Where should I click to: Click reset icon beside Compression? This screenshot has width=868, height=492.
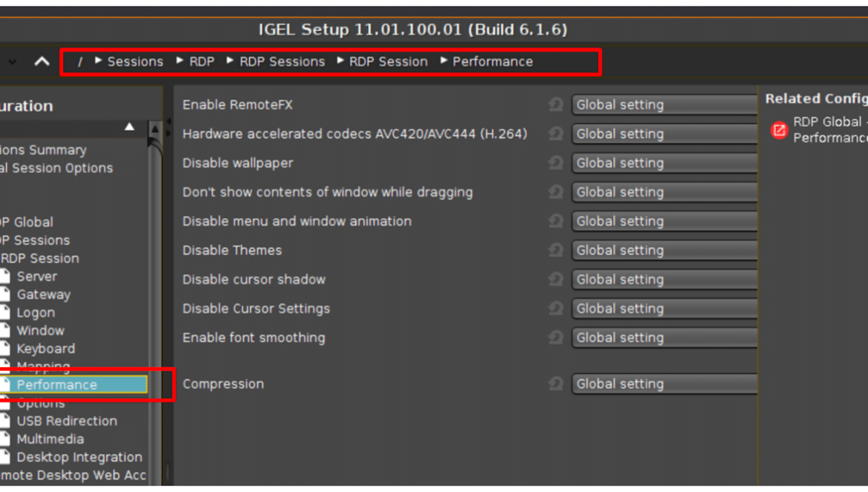click(x=556, y=384)
